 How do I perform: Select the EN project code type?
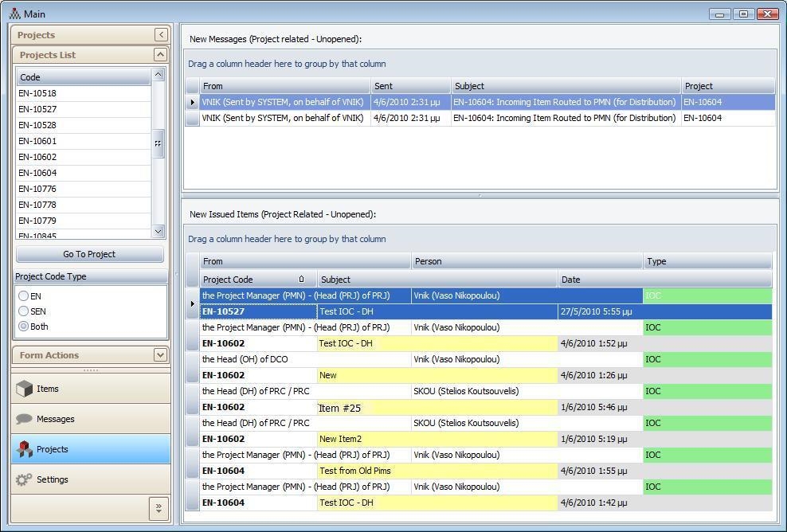click(24, 295)
